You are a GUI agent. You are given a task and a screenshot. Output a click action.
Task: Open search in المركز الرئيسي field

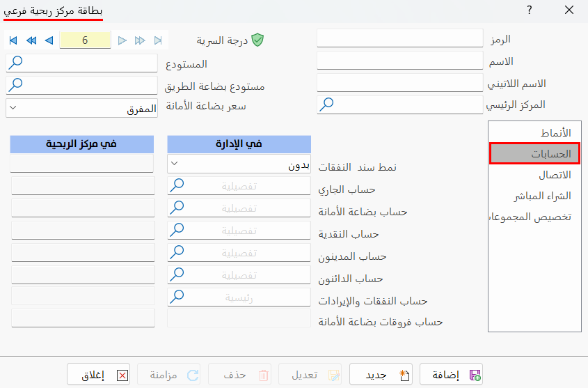(326, 104)
